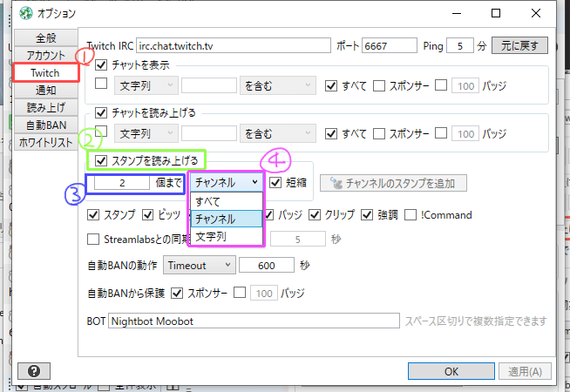The height and width of the screenshot is (392, 570).
Task: Choose 文字列 in the dropdown list
Action: click(x=227, y=237)
